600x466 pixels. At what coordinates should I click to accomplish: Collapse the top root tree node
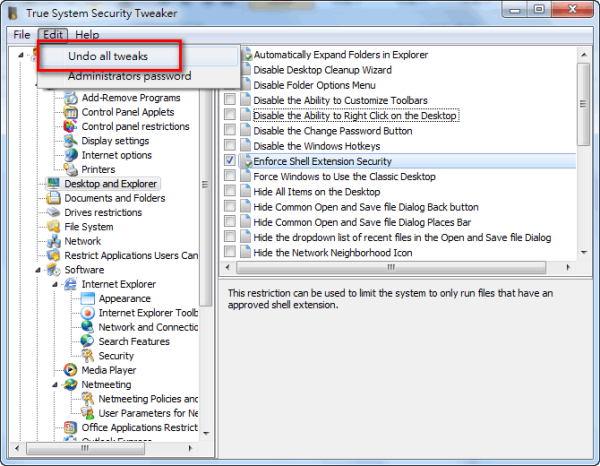[x=21, y=55]
